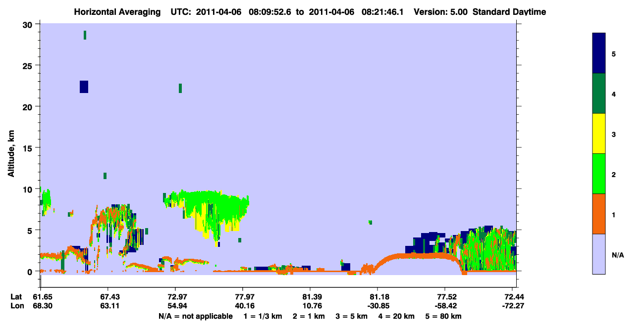Viewport: 644px width, 330px height.
Task: Click the orange colorbar segment 1
Action: (598, 214)
